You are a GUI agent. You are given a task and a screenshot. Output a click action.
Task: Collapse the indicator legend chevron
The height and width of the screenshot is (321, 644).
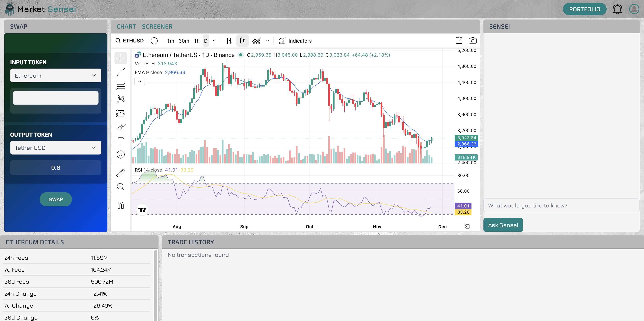pyautogui.click(x=140, y=81)
